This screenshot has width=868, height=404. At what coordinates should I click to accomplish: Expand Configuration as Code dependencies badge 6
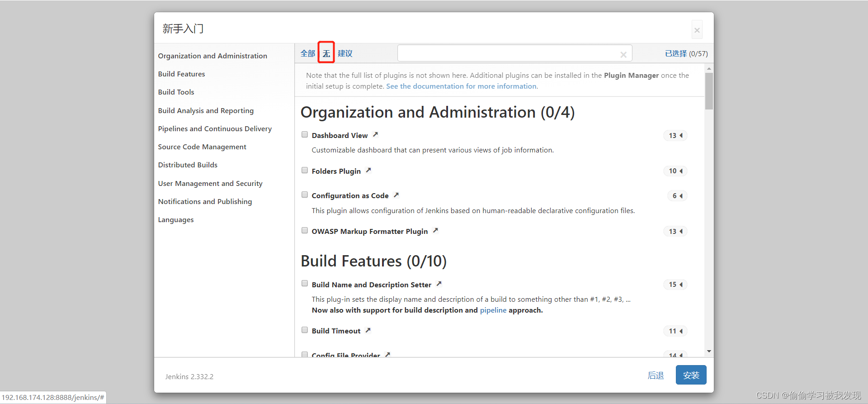677,196
